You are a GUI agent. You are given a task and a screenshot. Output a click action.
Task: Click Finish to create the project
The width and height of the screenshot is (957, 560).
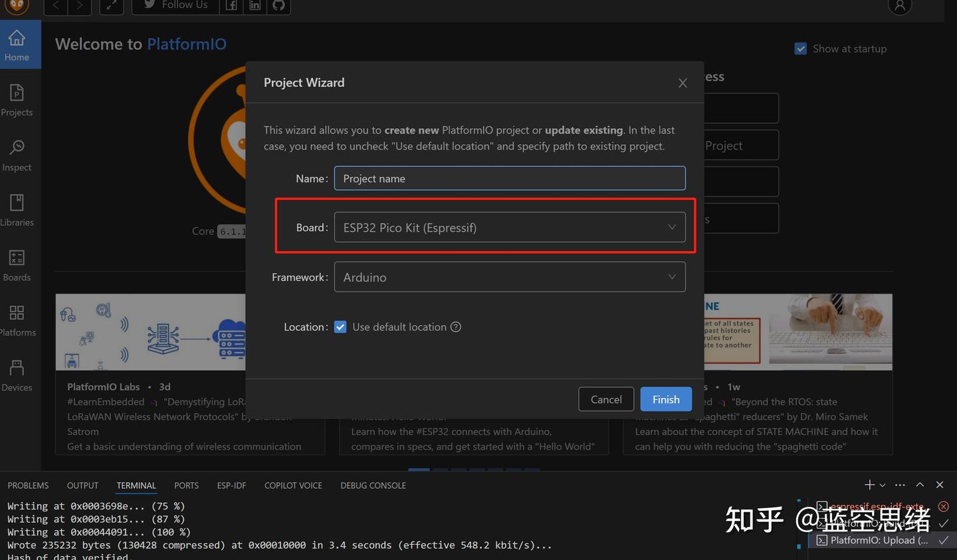coord(666,399)
